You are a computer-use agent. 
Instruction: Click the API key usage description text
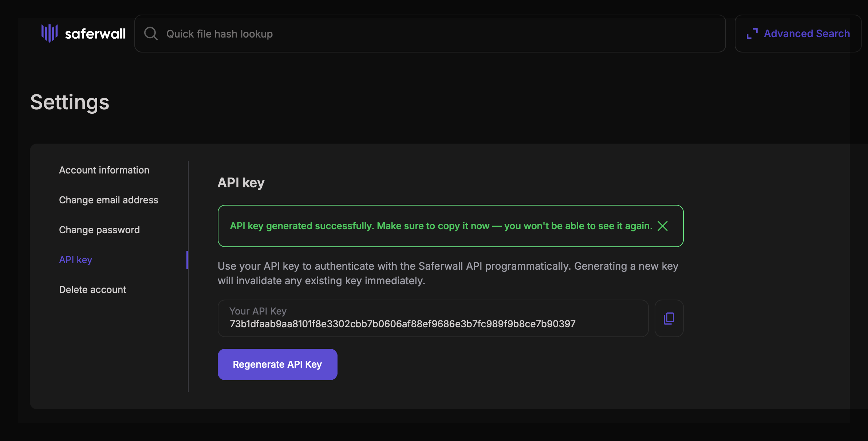pos(448,273)
